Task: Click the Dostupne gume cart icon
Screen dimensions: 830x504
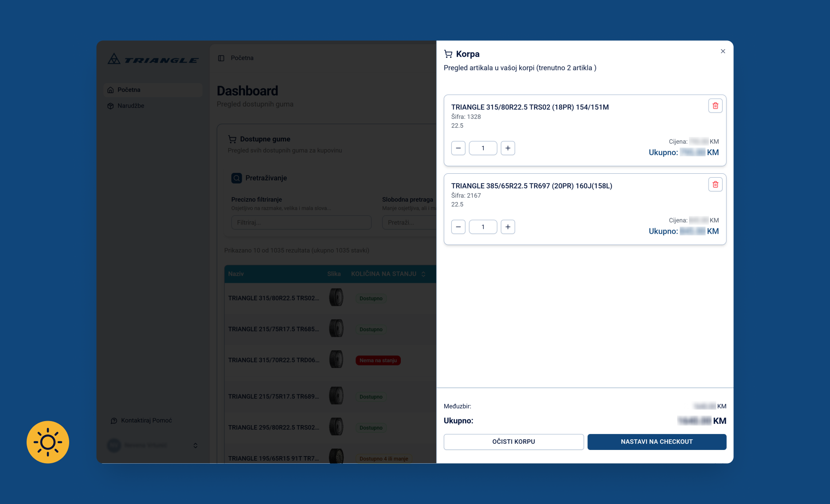Action: click(x=232, y=139)
